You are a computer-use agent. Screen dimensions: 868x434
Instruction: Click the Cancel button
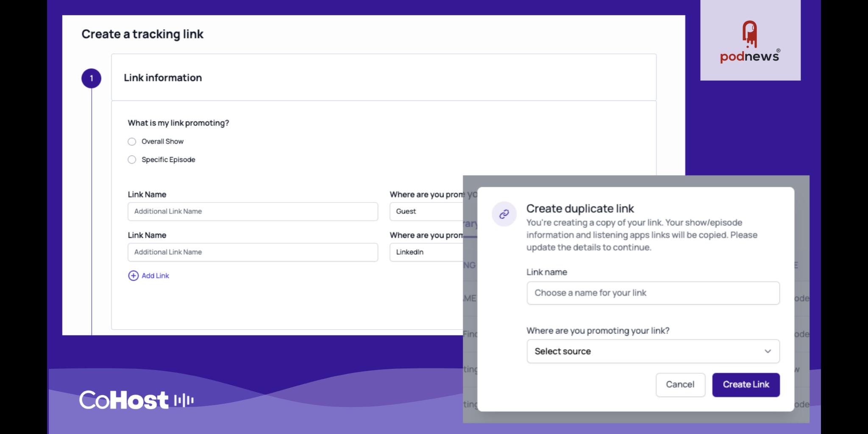(x=680, y=385)
